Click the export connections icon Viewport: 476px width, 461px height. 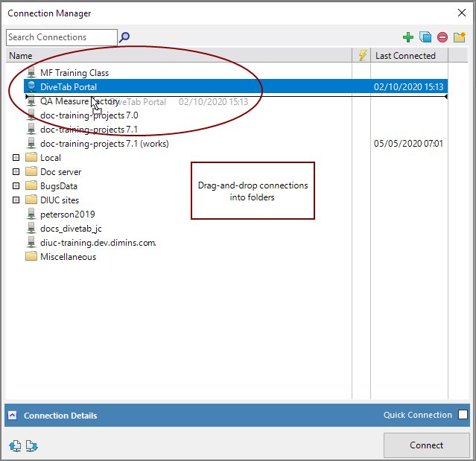[31, 446]
